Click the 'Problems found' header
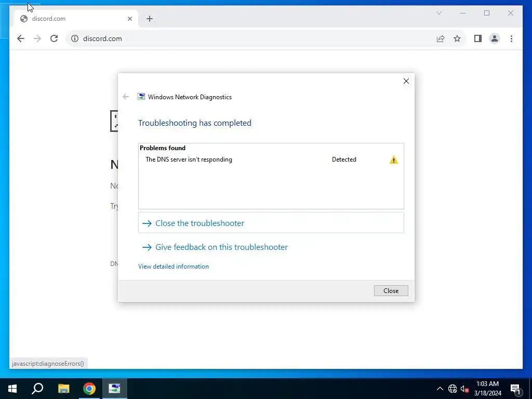This screenshot has width=532, height=399. click(163, 148)
